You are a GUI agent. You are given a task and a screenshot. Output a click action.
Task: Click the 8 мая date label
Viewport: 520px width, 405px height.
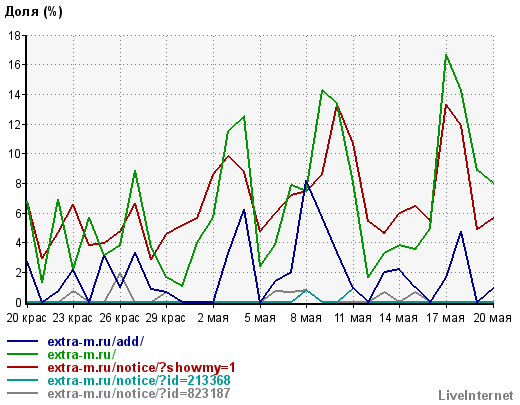point(306,318)
